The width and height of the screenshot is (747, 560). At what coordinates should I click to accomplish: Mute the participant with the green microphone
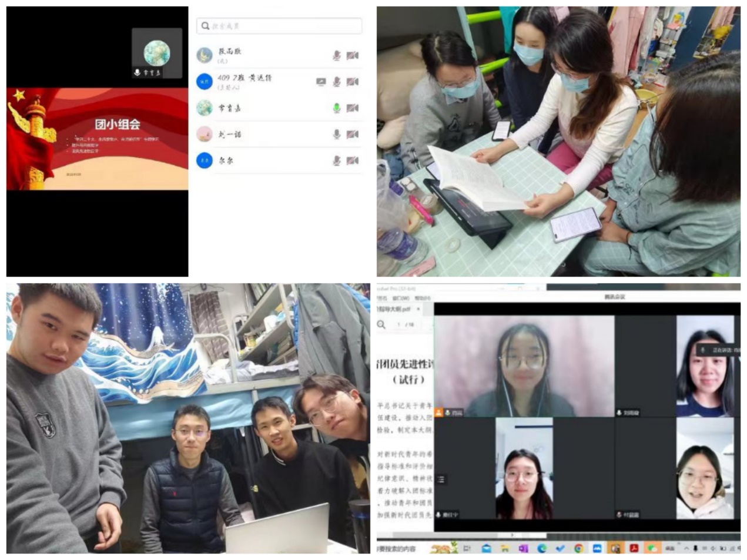336,108
